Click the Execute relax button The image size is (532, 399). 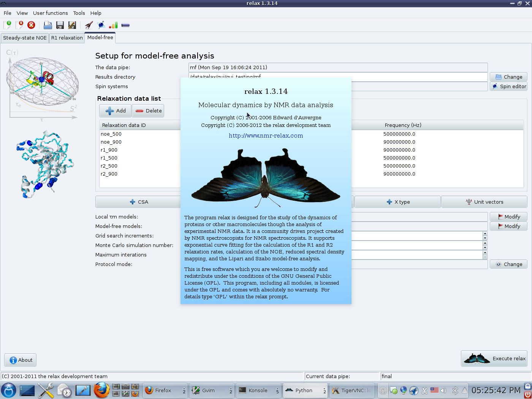pos(494,358)
